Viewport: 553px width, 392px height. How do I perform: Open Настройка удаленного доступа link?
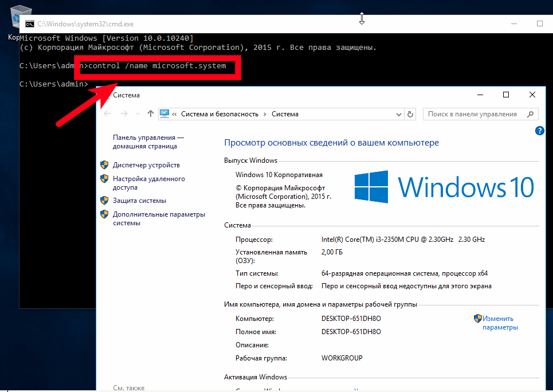click(x=149, y=183)
